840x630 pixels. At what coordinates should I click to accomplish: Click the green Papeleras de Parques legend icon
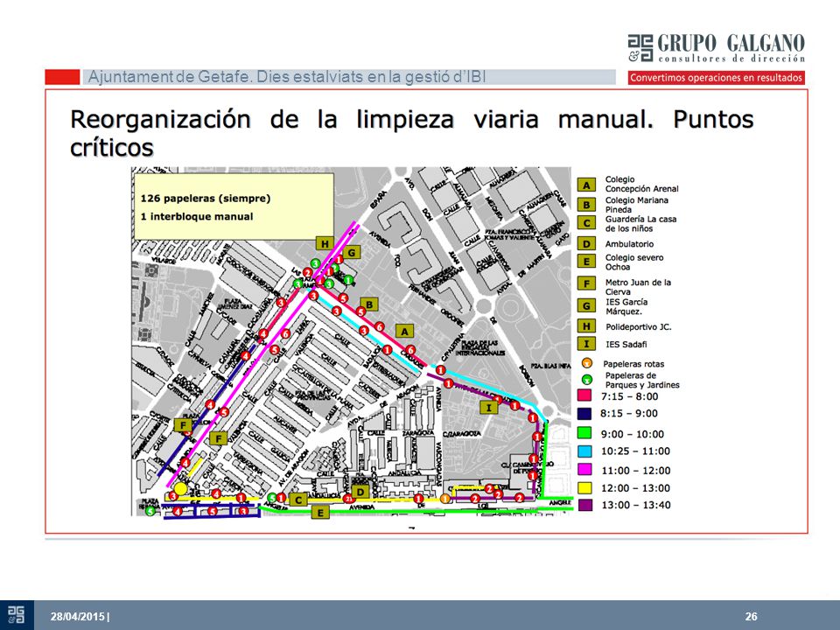[x=587, y=380]
